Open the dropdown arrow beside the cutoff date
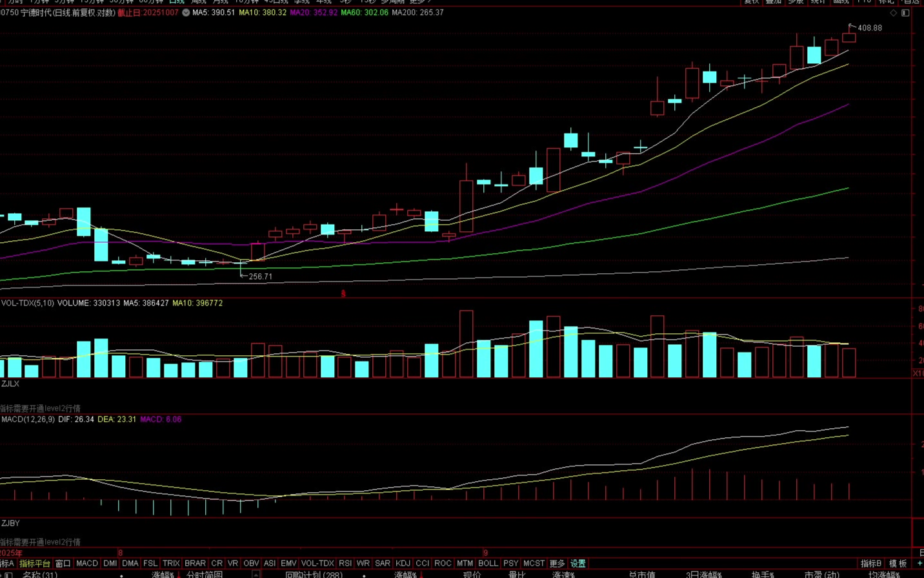The height and width of the screenshot is (578, 924). (186, 13)
